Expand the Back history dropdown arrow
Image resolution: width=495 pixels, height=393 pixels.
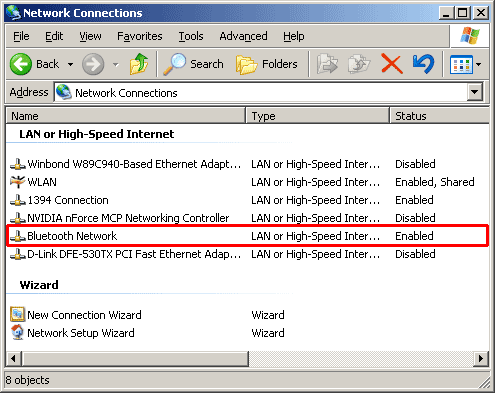(x=70, y=64)
